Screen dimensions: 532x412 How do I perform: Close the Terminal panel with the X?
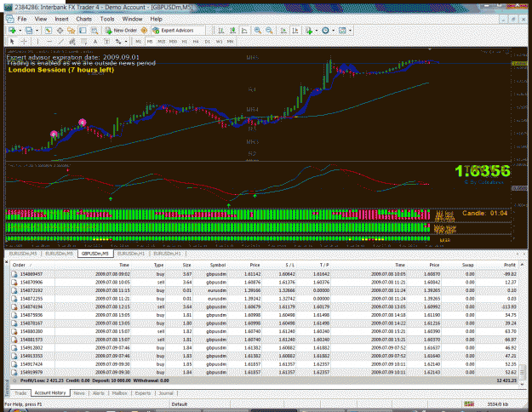coord(7,261)
